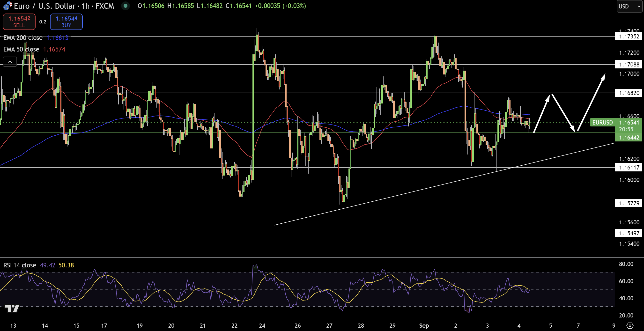Viewport: 644px width, 331px height.
Task: Open the USD currency dropdown
Action: (629, 6)
